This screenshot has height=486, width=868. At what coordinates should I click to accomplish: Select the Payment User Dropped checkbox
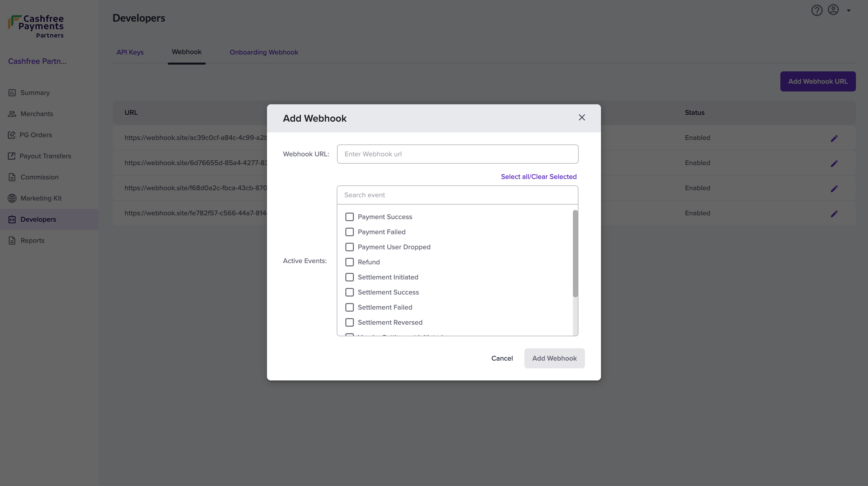(x=349, y=247)
